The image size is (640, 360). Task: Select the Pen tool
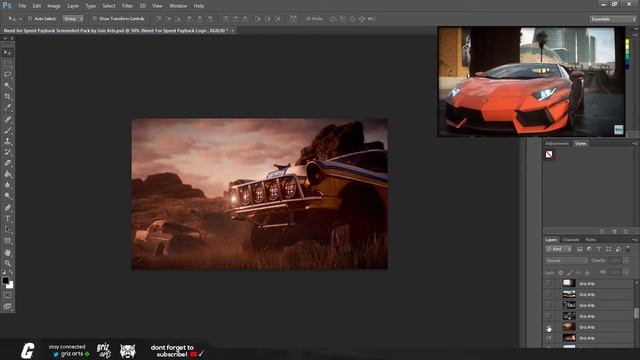(x=7, y=208)
